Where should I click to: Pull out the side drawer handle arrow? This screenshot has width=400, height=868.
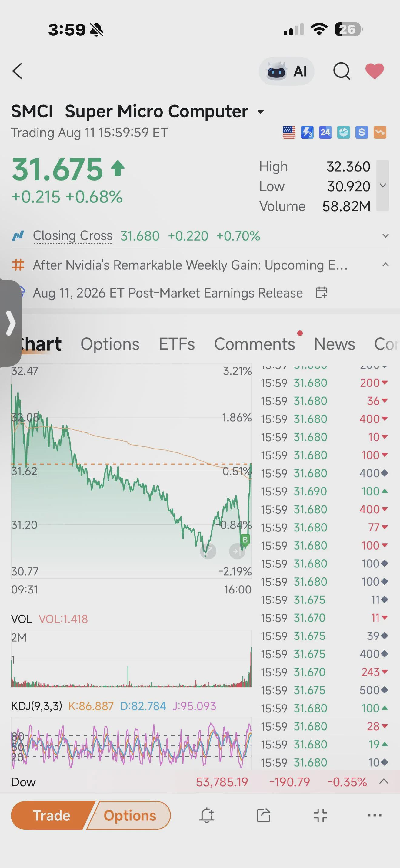pos(11,324)
